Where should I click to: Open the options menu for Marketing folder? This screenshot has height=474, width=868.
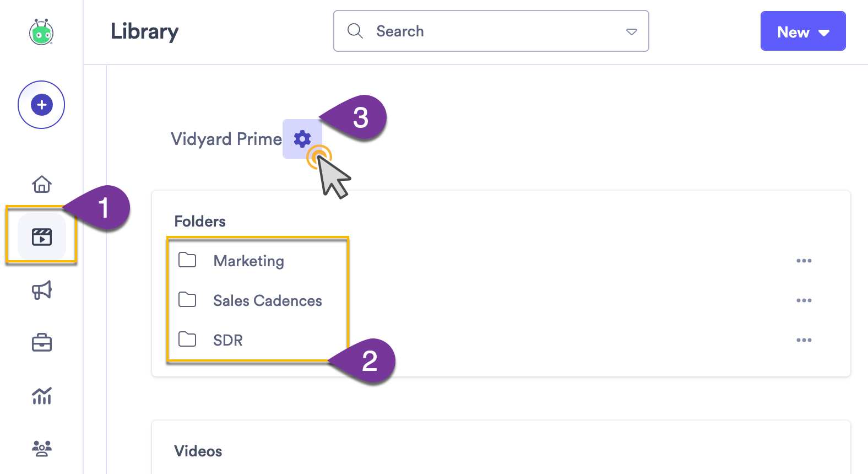pos(805,261)
